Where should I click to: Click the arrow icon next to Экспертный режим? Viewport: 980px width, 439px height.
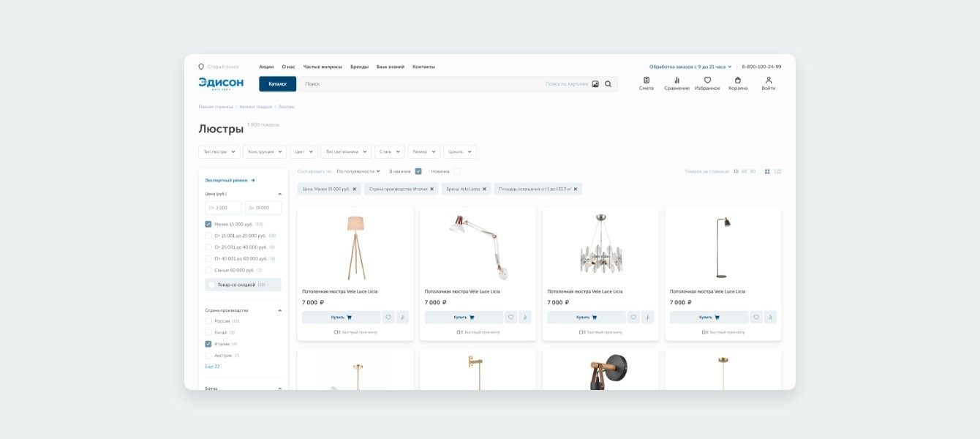[x=252, y=180]
